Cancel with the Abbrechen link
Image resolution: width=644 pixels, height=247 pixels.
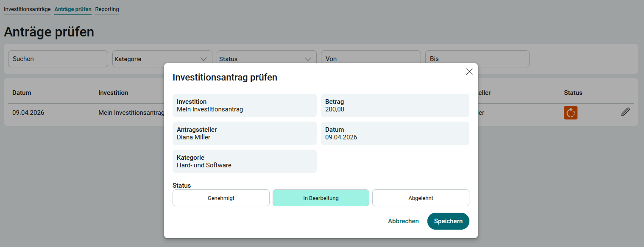point(403,221)
